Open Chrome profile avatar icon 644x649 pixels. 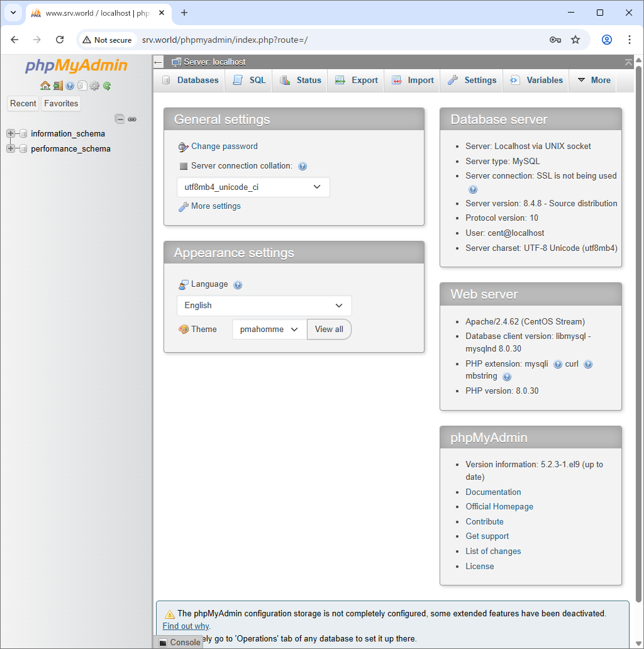click(607, 40)
